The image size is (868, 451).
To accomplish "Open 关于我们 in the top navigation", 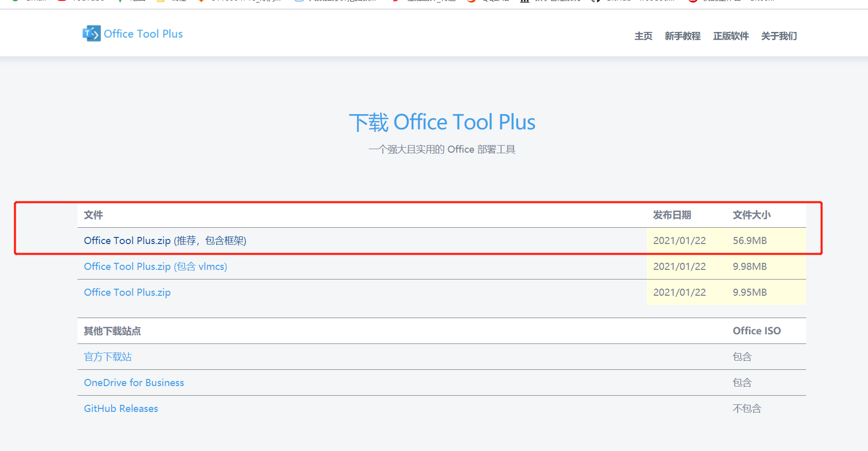I will (779, 36).
